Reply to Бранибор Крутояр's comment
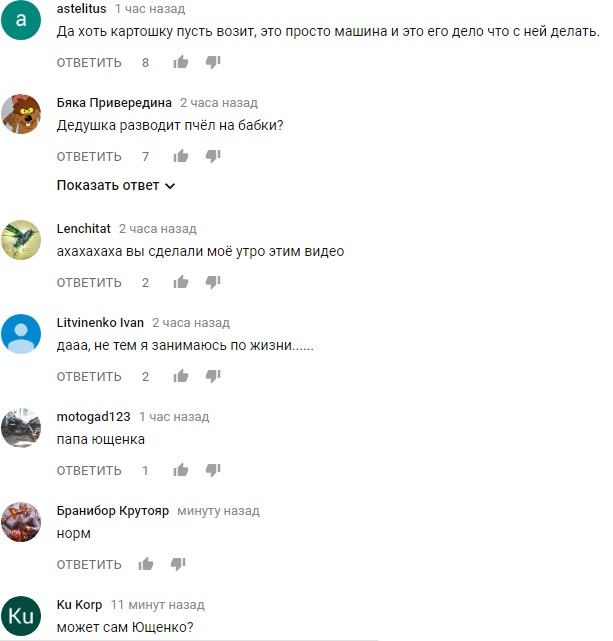Viewport: 613px width, 641px height. 89,565
